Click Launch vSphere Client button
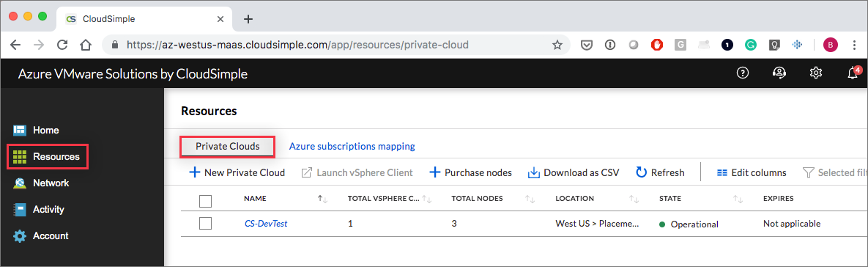Screen dimensions: 868x267 357,173
